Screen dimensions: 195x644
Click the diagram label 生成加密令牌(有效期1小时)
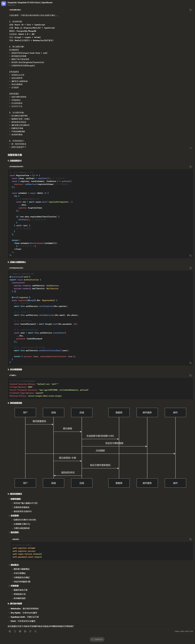pyautogui.click(x=100, y=436)
